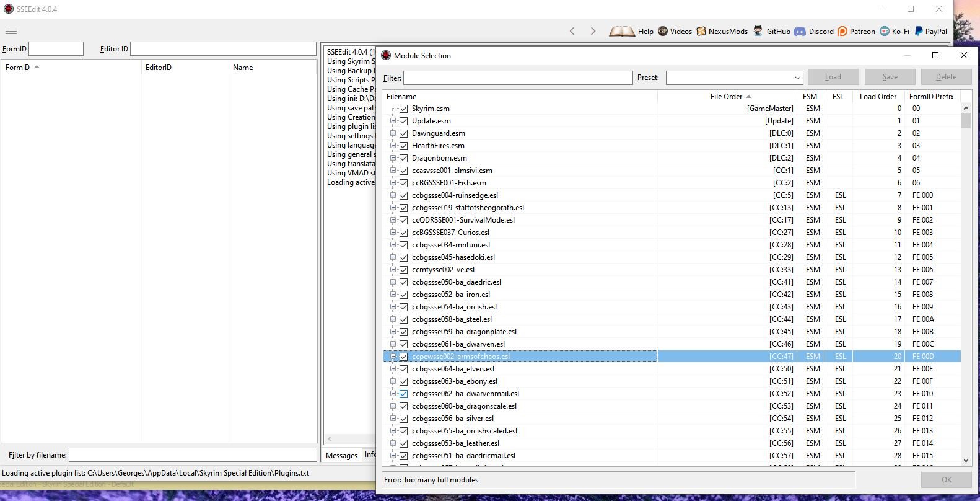Open the NexusMods link text
Viewport: 980px width, 501px height.
728,32
